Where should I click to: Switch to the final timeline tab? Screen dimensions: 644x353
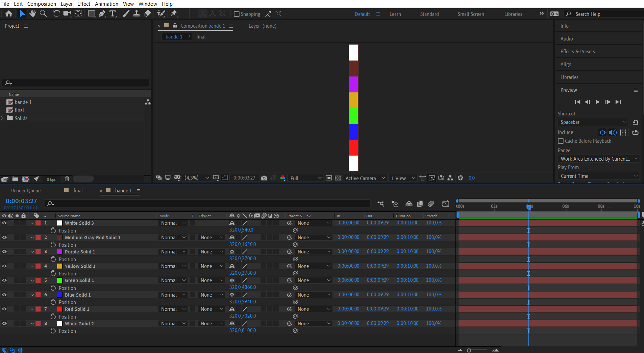click(x=78, y=191)
